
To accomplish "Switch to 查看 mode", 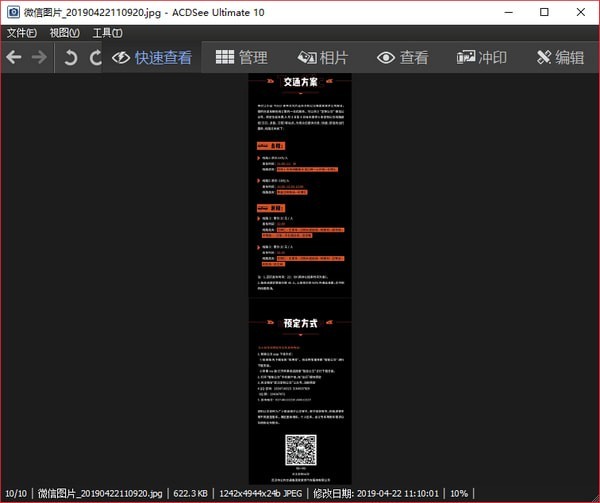I will (403, 57).
